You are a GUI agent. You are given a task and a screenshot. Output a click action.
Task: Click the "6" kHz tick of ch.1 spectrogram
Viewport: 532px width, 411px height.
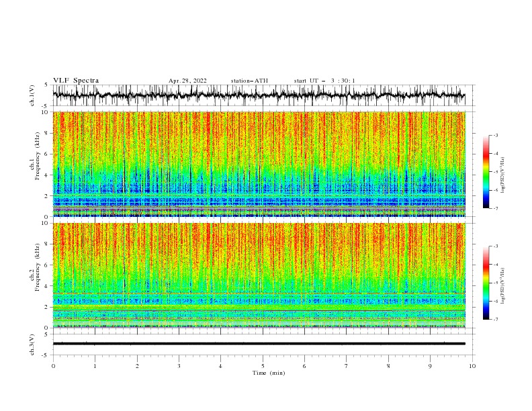(47, 154)
